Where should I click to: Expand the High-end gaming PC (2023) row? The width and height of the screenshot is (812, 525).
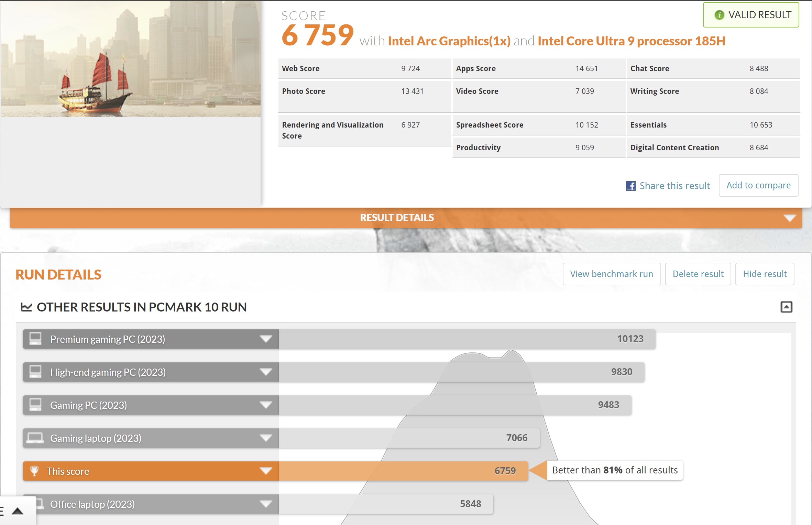[x=266, y=372]
